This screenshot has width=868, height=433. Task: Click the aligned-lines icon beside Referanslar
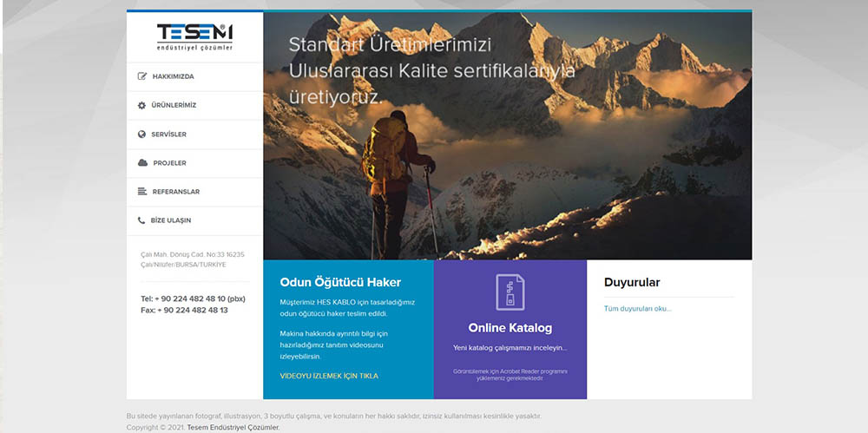(142, 192)
